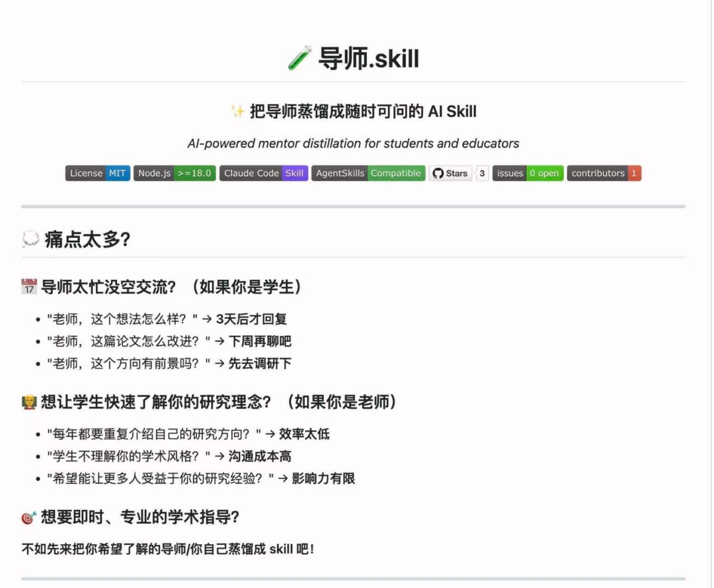Image resolution: width=714 pixels, height=588 pixels.
Task: Click the test tube emoji in title
Action: pos(300,58)
